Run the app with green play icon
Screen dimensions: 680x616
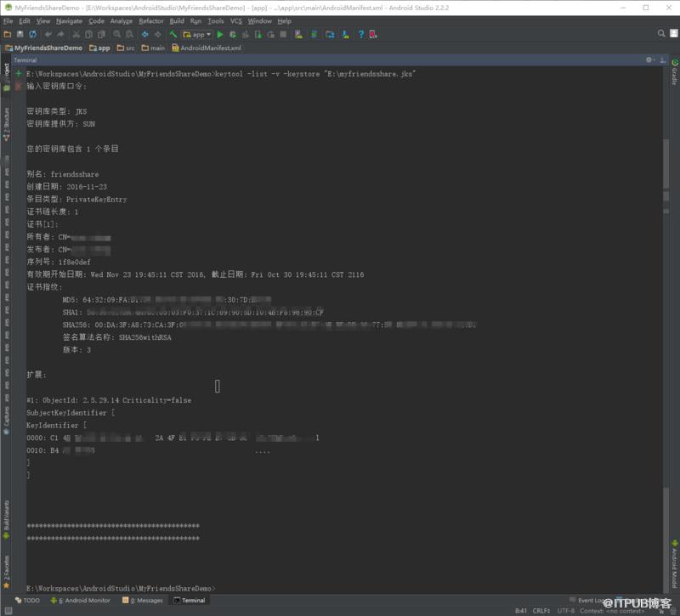point(220,34)
